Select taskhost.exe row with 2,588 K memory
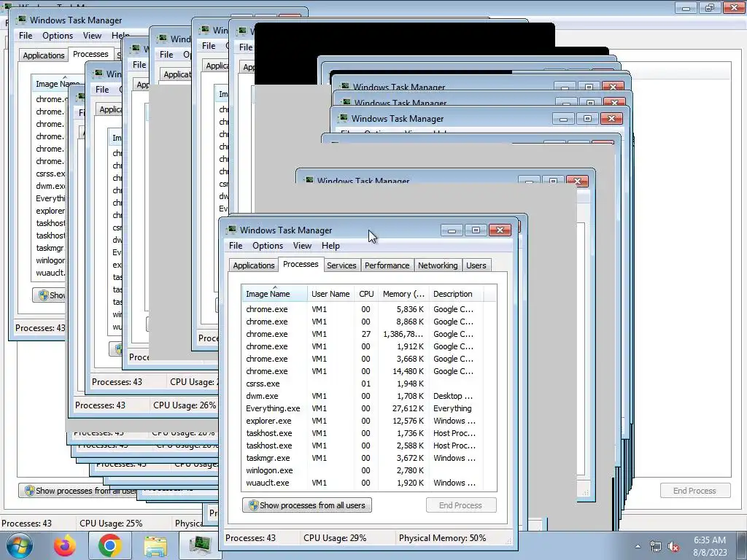 [369, 446]
